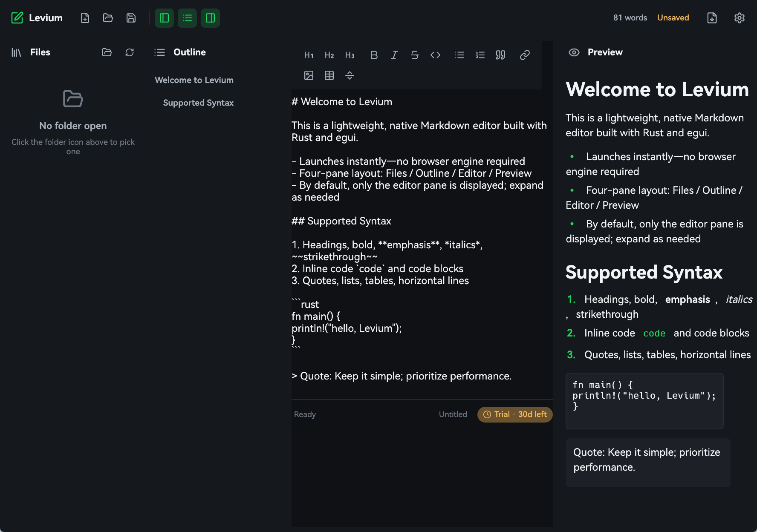Toggle the Outline pane list button
757x532 pixels.
coord(187,18)
